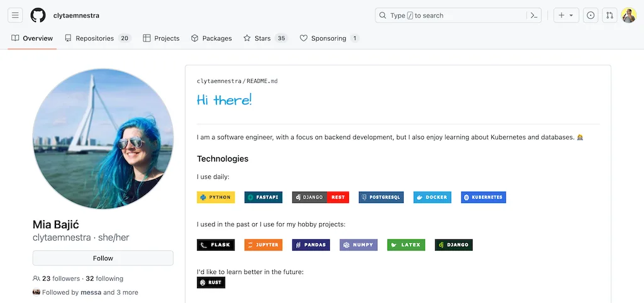Click the Follow button

click(x=103, y=258)
